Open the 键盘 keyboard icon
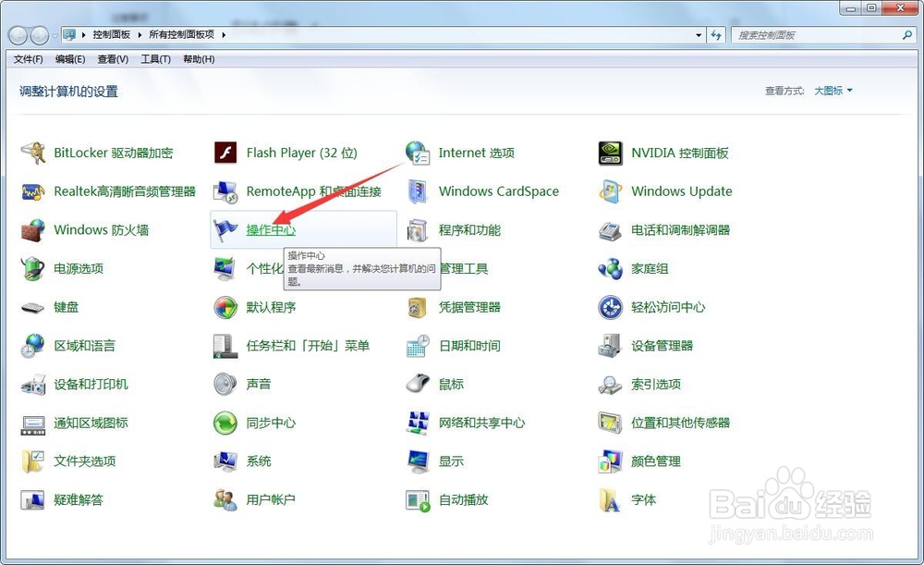 [x=33, y=307]
